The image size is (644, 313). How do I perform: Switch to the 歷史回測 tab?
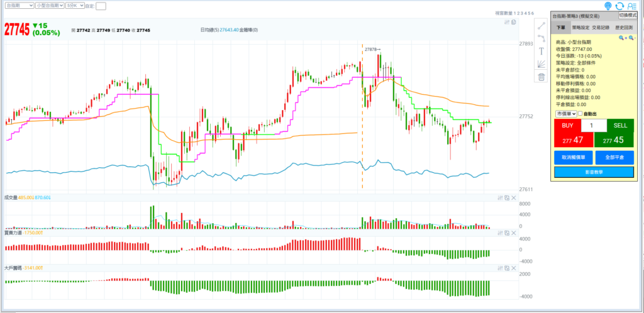625,28
